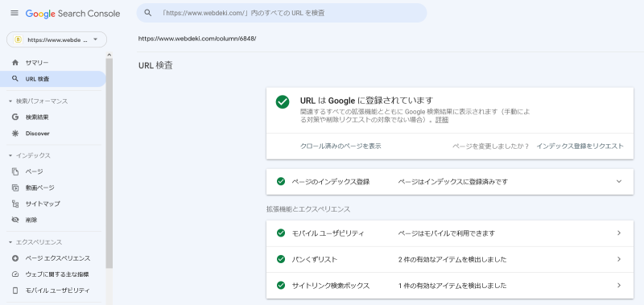Viewport: 644px width, 305px height.
Task: Click the pages icon beside ページ
Action: tap(15, 171)
